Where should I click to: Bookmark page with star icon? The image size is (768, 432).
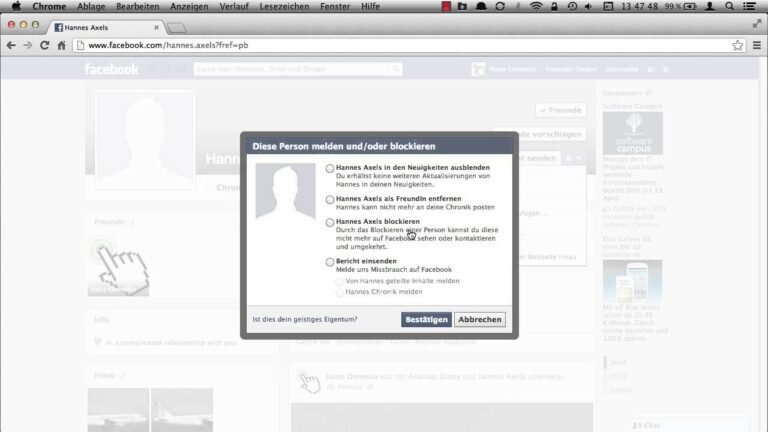(x=737, y=46)
